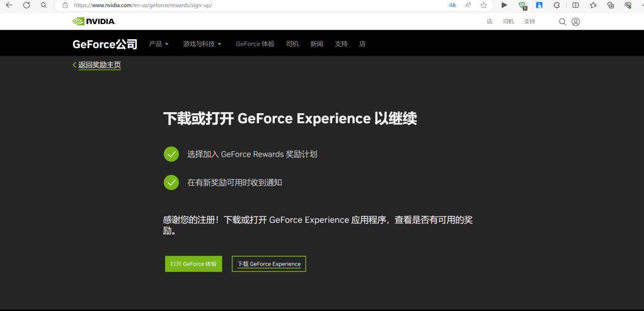The width and height of the screenshot is (644, 311).
Task: Open the extensions puzzle icon
Action: (556, 5)
